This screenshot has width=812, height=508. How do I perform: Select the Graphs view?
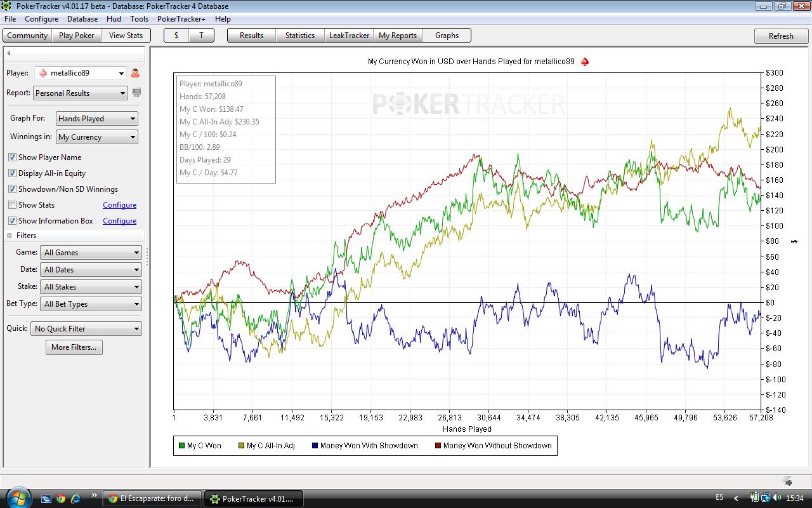pos(447,36)
